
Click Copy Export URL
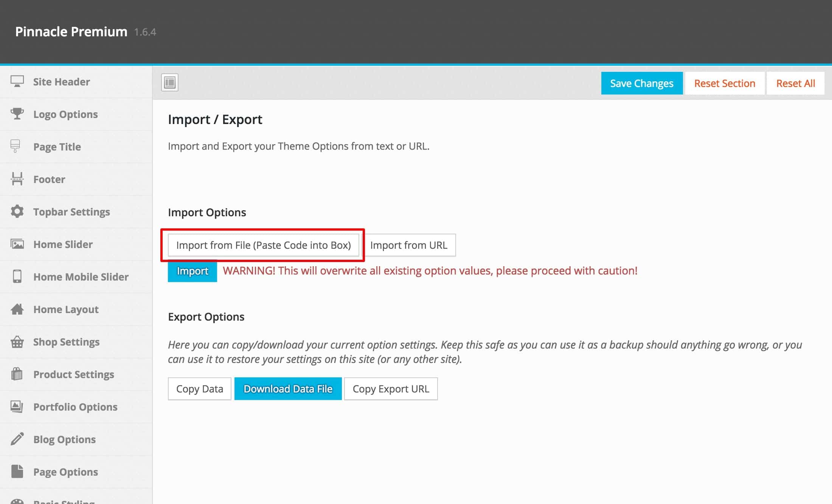pyautogui.click(x=391, y=388)
